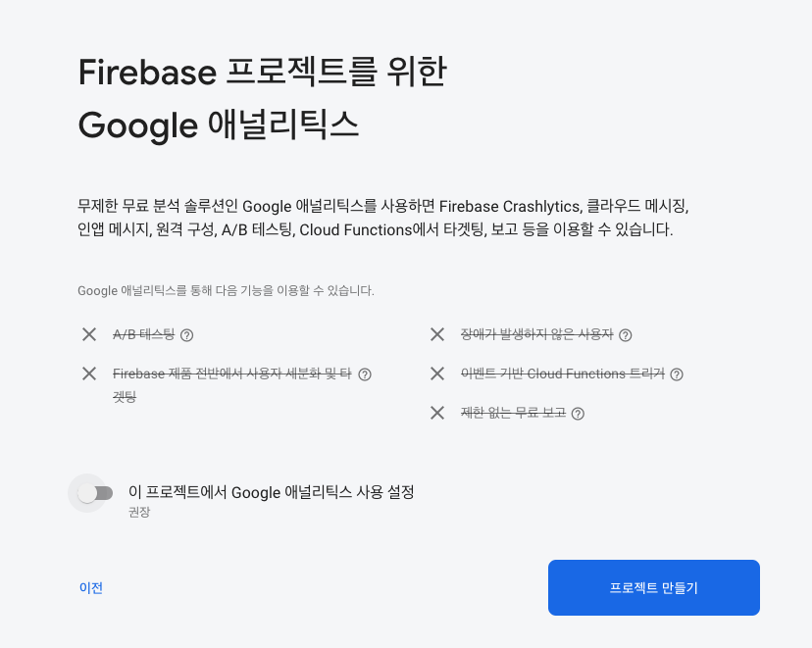
Task: Click the 'Google 애널리틱스 사용 설정' toggle label
Action: [271, 492]
